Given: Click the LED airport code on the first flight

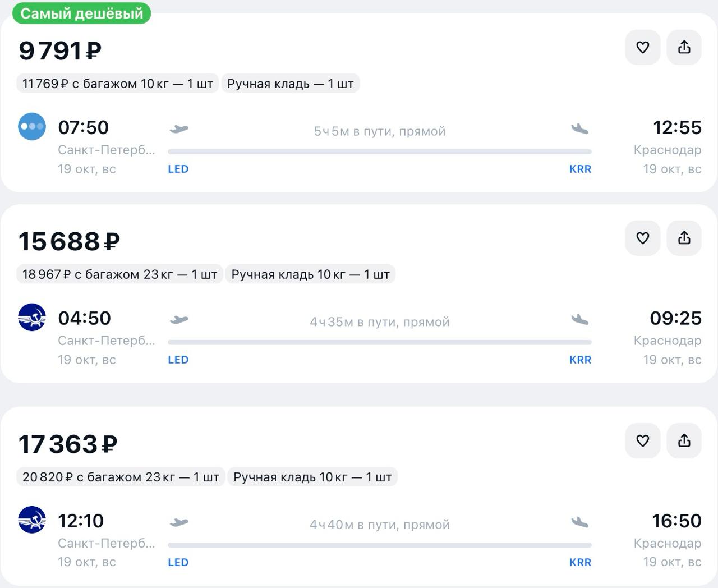Looking at the screenshot, I should (178, 169).
